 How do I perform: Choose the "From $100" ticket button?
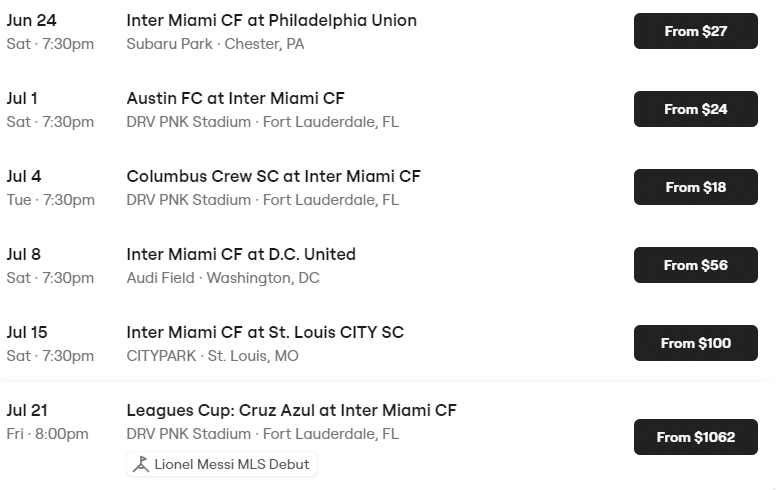695,343
